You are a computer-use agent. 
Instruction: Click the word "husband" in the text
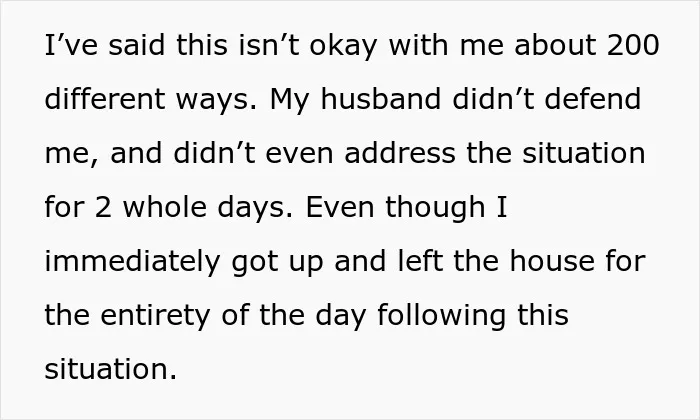[381, 99]
